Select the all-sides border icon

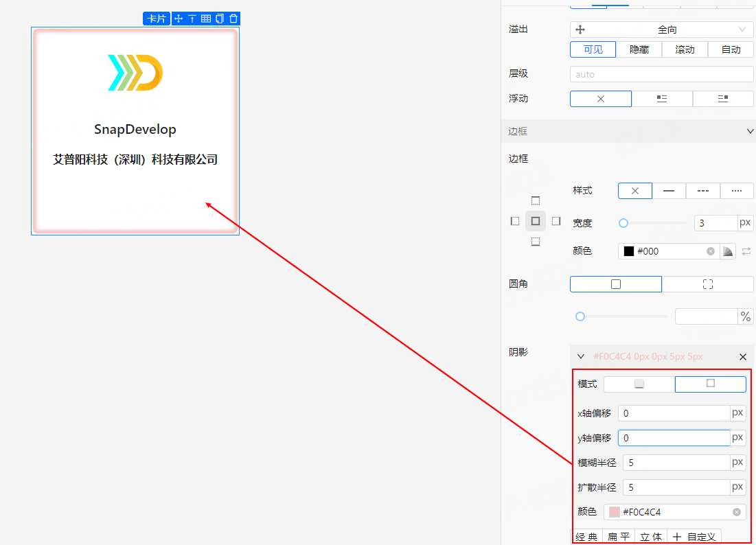point(535,221)
